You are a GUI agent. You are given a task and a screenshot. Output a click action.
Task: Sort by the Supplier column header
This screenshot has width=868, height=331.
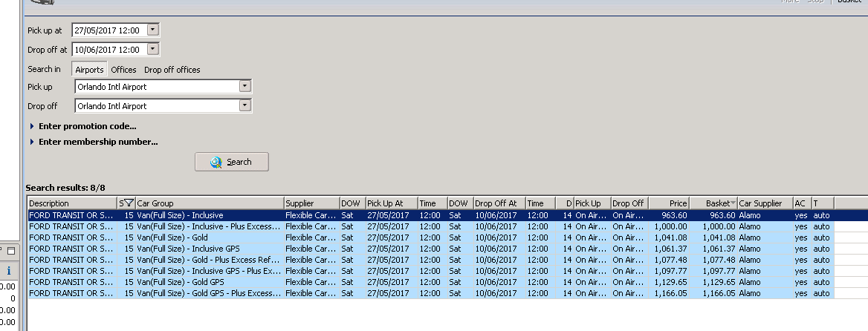click(x=311, y=203)
